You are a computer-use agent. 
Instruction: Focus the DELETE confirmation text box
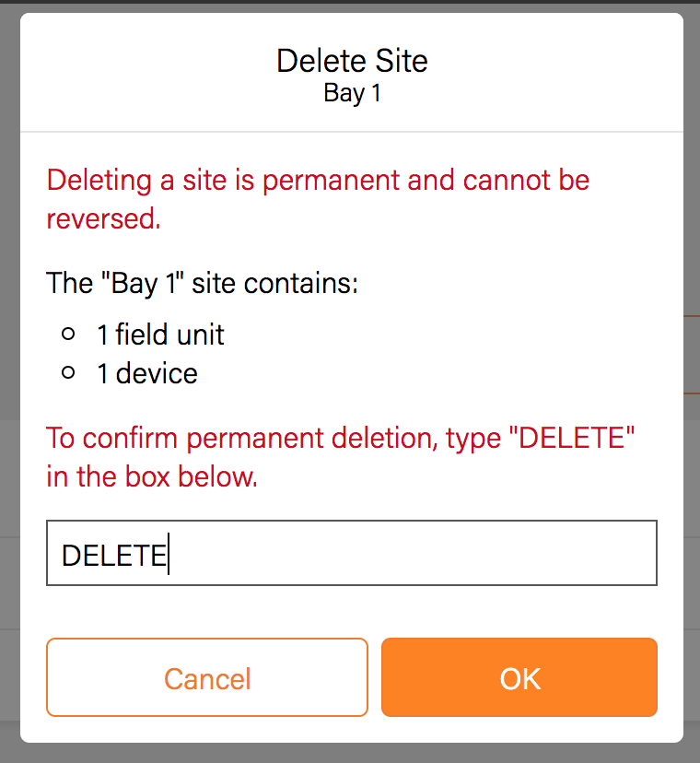point(351,553)
